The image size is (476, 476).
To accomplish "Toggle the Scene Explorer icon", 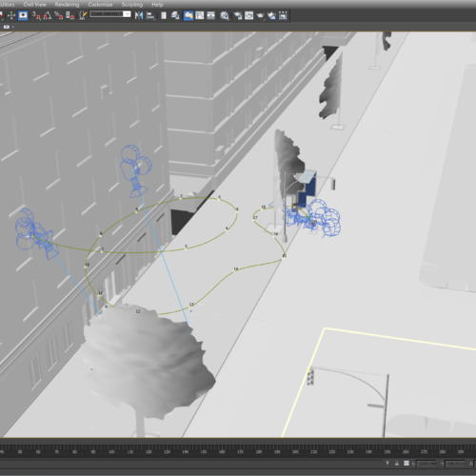I will tap(164, 15).
